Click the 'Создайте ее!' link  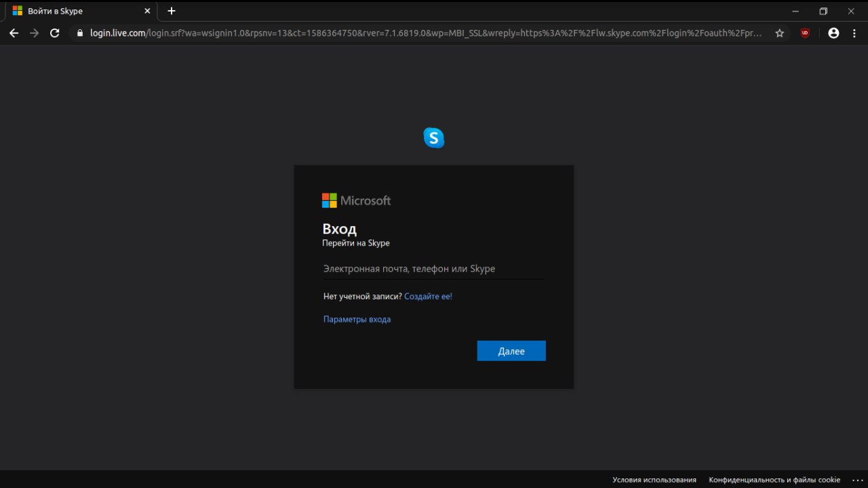(x=428, y=297)
